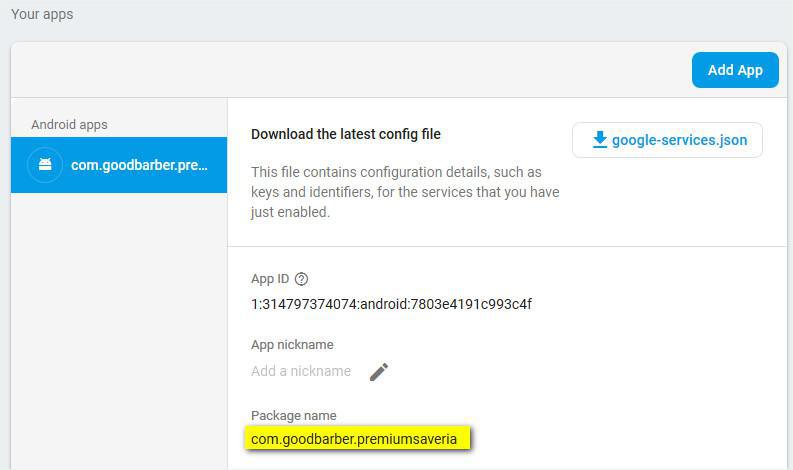Click the Android apps section label
Screen dimensions: 793x470
click(x=69, y=125)
